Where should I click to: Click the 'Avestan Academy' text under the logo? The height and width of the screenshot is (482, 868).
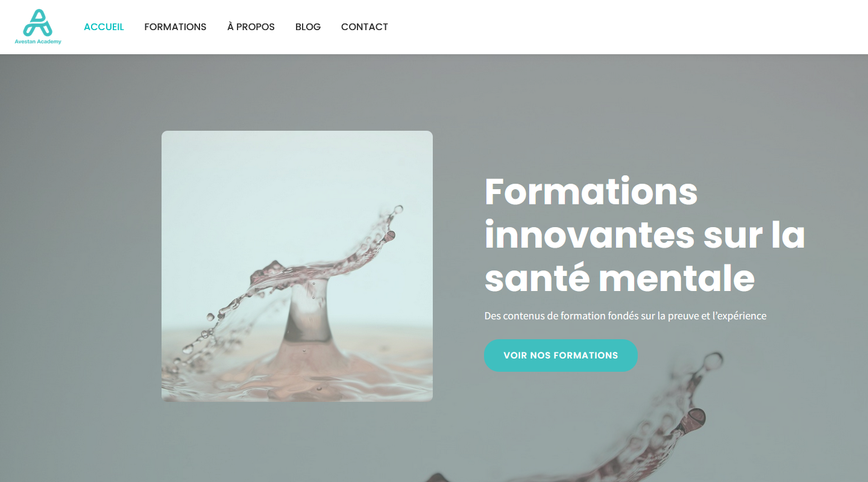click(38, 42)
